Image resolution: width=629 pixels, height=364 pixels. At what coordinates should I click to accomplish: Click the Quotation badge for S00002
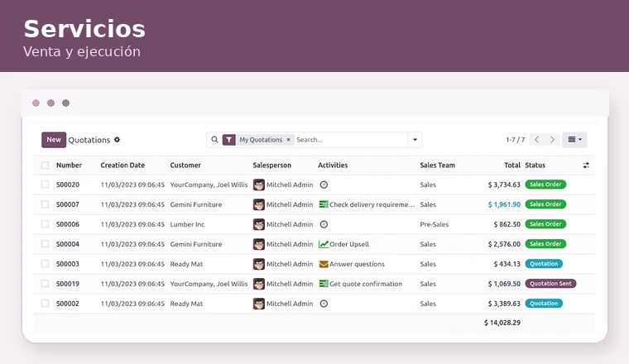[544, 304]
